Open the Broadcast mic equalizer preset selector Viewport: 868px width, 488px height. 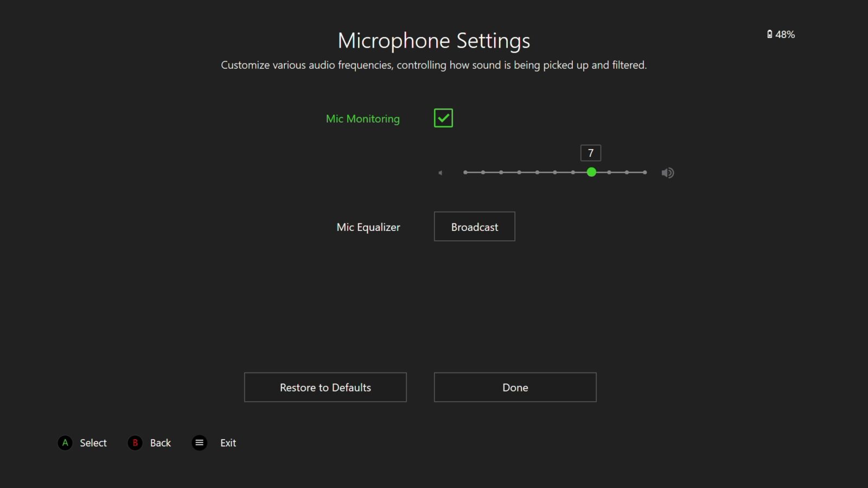[x=474, y=227]
